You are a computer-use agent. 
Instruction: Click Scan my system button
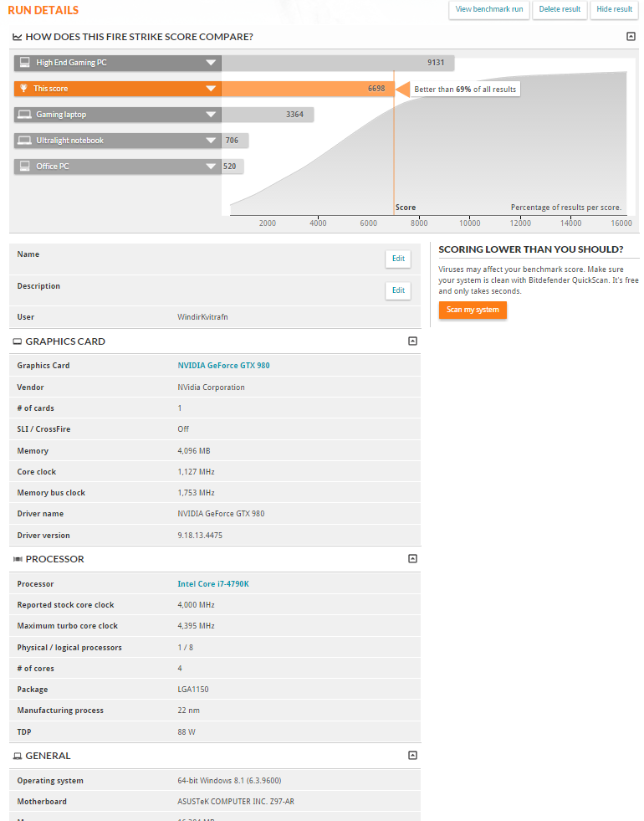(473, 310)
